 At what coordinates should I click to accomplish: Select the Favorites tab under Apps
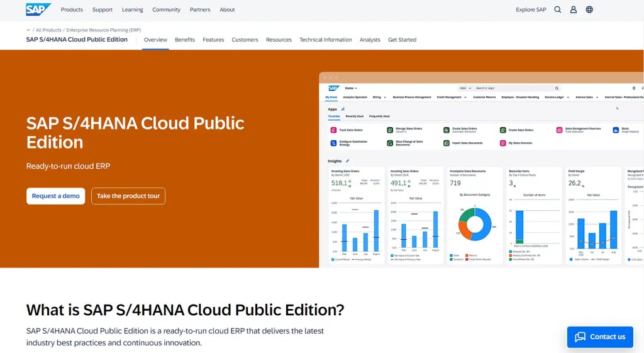pyautogui.click(x=334, y=116)
